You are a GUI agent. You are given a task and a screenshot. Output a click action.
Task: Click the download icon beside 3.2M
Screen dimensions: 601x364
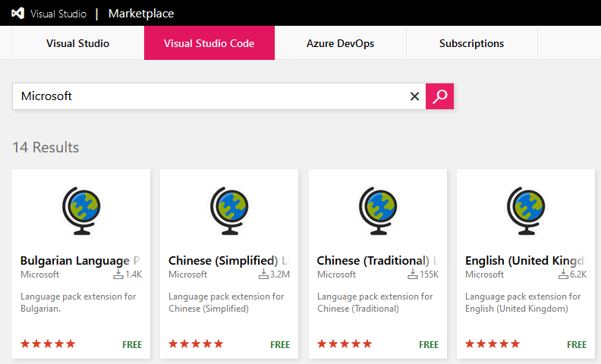pos(263,274)
